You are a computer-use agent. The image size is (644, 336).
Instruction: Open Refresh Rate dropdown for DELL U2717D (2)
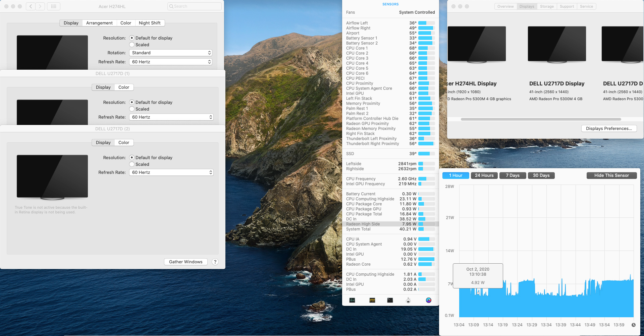pyautogui.click(x=171, y=173)
